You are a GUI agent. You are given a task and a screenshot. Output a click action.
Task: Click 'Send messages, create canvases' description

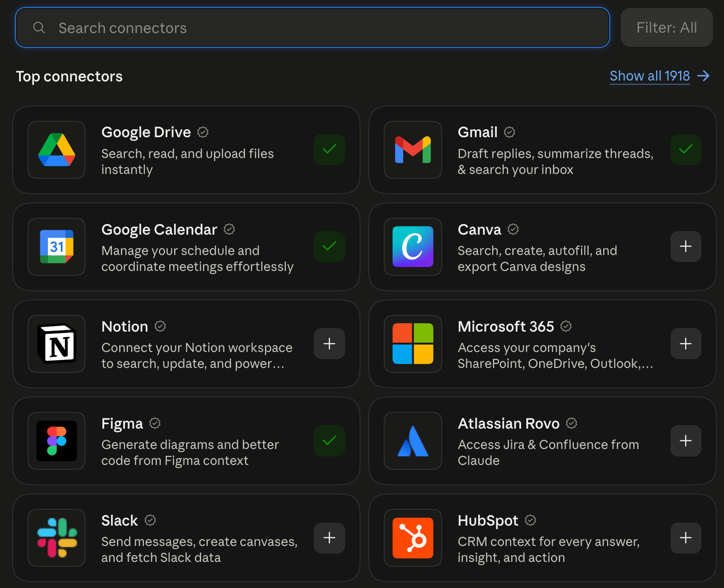[x=199, y=550]
